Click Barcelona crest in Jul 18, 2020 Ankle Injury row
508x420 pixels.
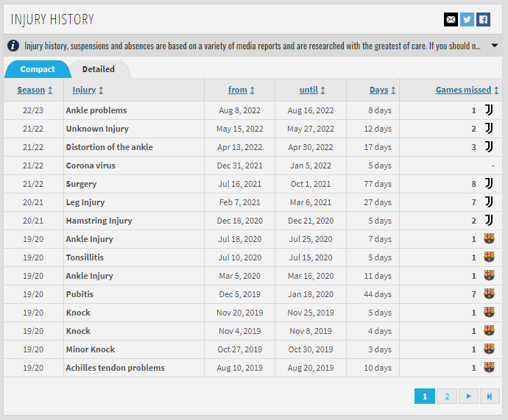click(489, 239)
